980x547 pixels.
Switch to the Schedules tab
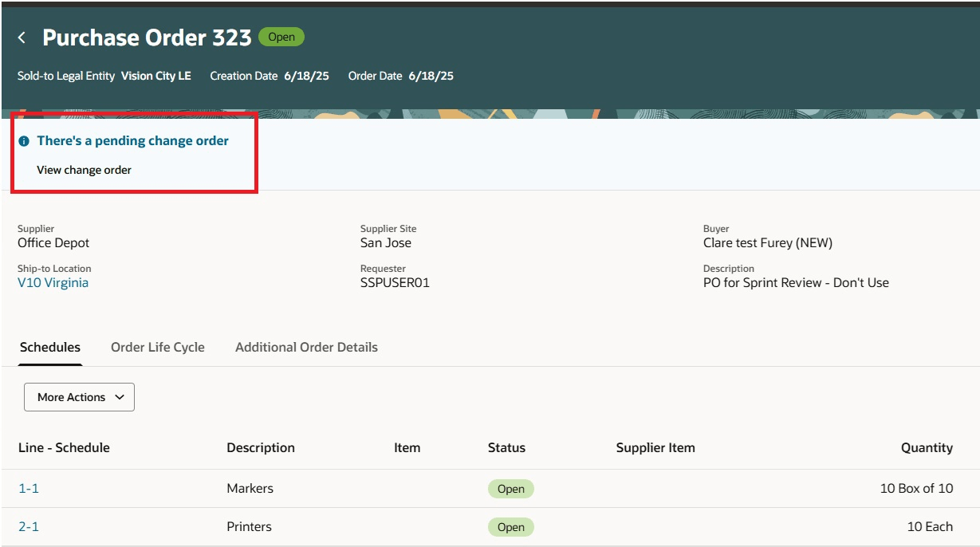pyautogui.click(x=50, y=347)
